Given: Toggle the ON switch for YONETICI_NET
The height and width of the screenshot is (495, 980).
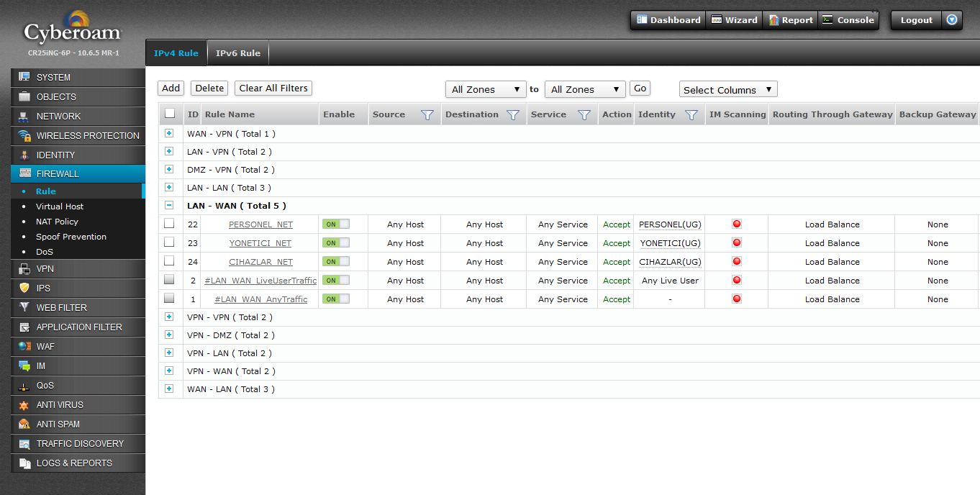Looking at the screenshot, I should [336, 242].
